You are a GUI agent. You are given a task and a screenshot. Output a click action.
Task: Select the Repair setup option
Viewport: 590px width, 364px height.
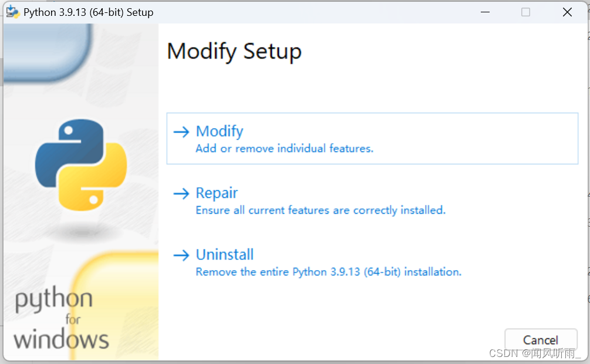click(216, 193)
